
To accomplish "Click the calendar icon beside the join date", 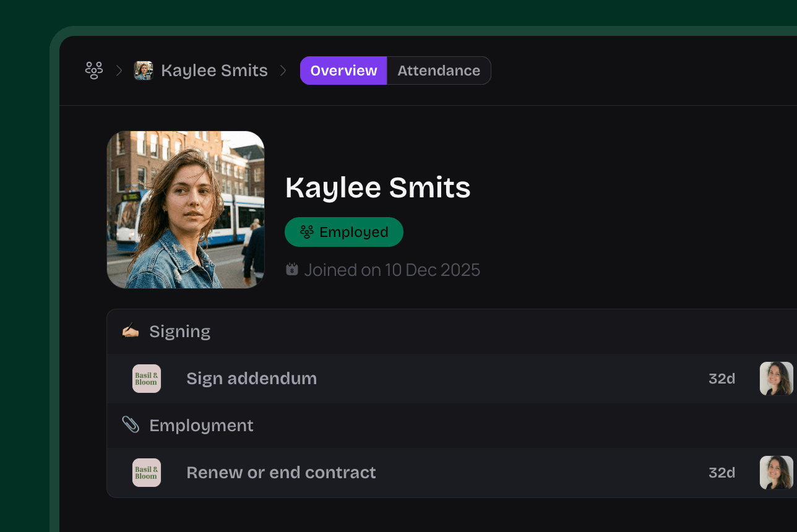I will pos(292,270).
